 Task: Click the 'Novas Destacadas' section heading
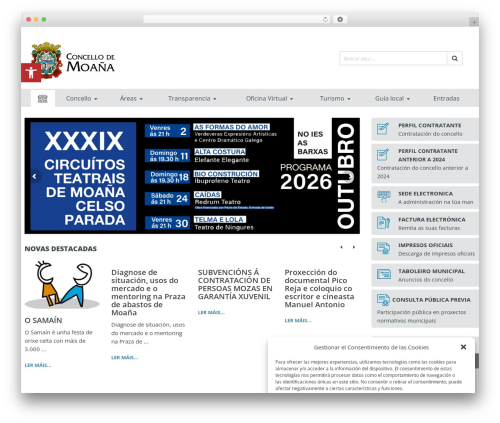coord(61,249)
